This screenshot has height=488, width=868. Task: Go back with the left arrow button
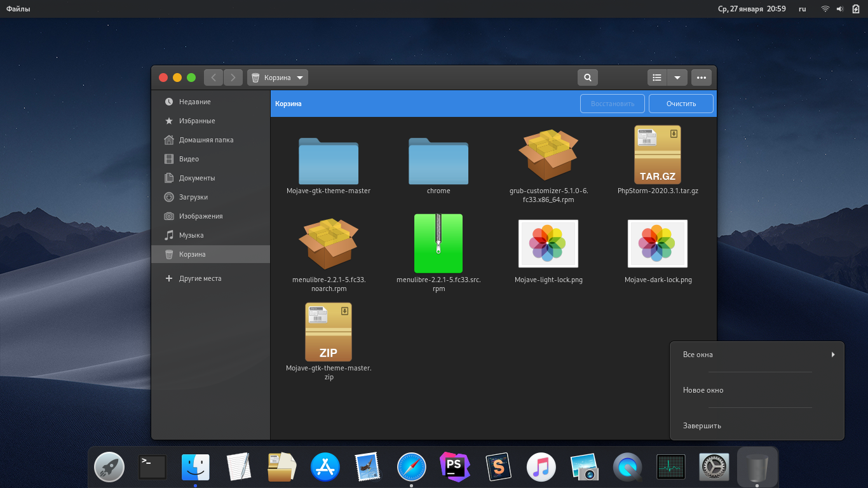214,78
